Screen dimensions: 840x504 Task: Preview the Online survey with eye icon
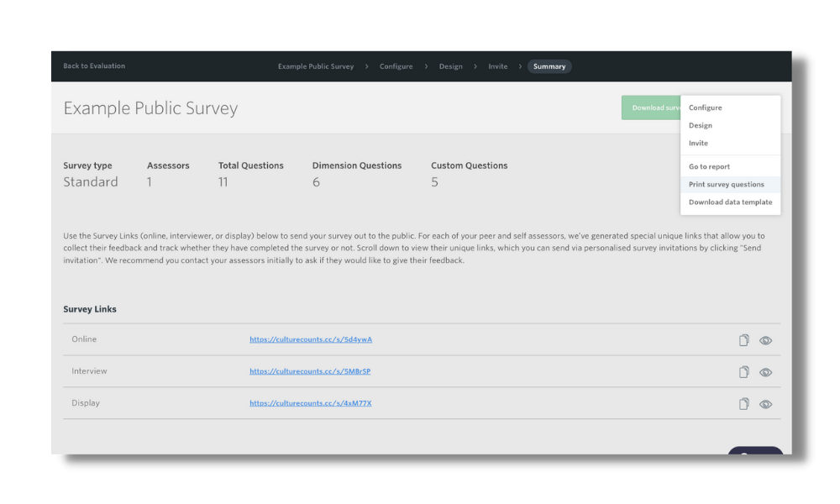[765, 341]
